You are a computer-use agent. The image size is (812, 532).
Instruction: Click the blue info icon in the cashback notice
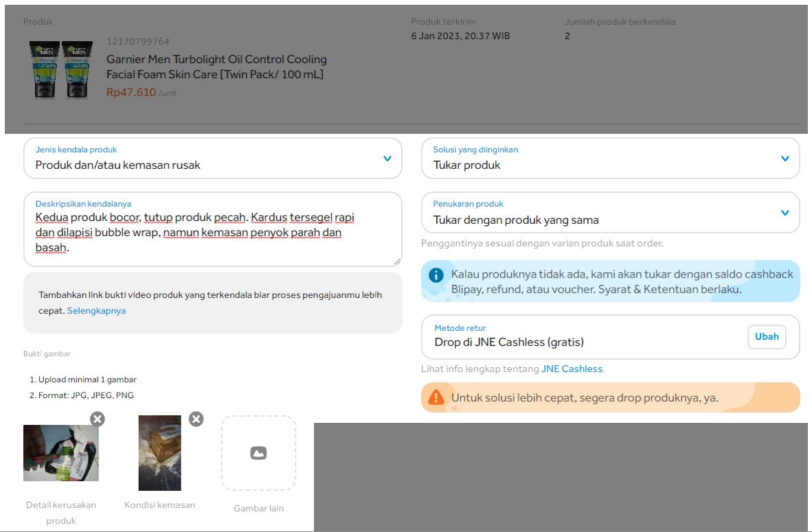(436, 275)
